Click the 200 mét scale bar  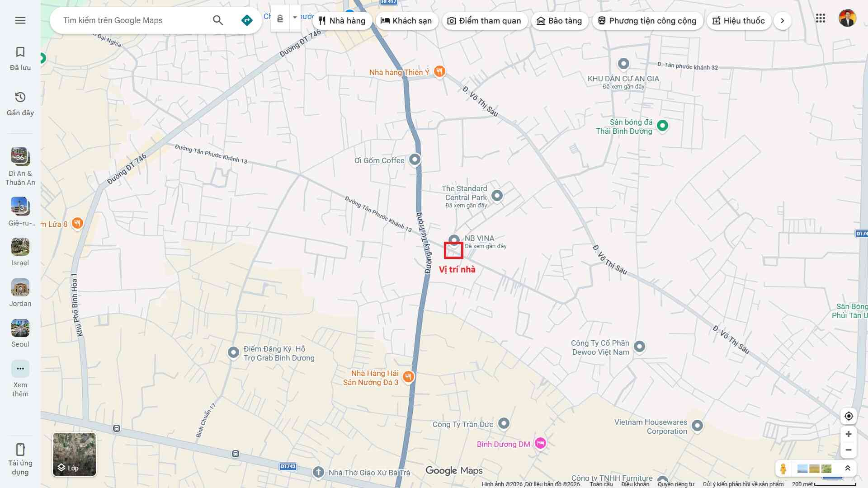[824, 484]
